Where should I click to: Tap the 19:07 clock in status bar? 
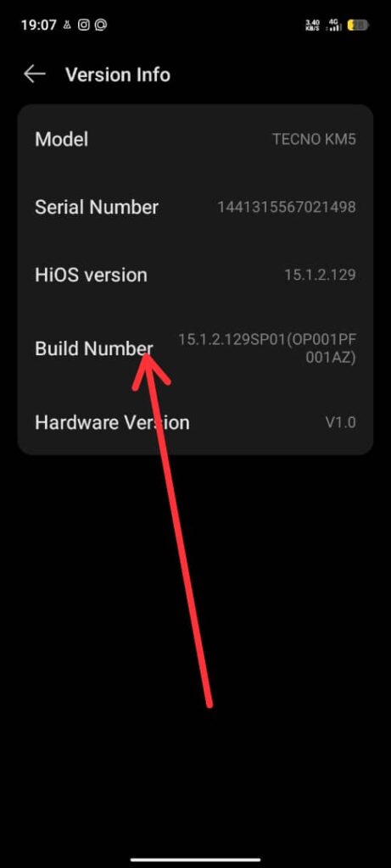click(x=39, y=25)
